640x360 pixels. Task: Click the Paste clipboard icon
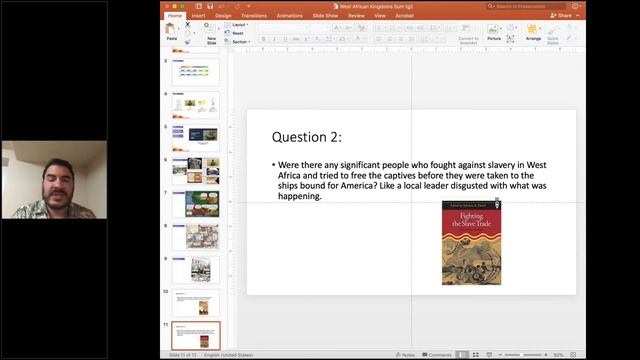[171, 30]
